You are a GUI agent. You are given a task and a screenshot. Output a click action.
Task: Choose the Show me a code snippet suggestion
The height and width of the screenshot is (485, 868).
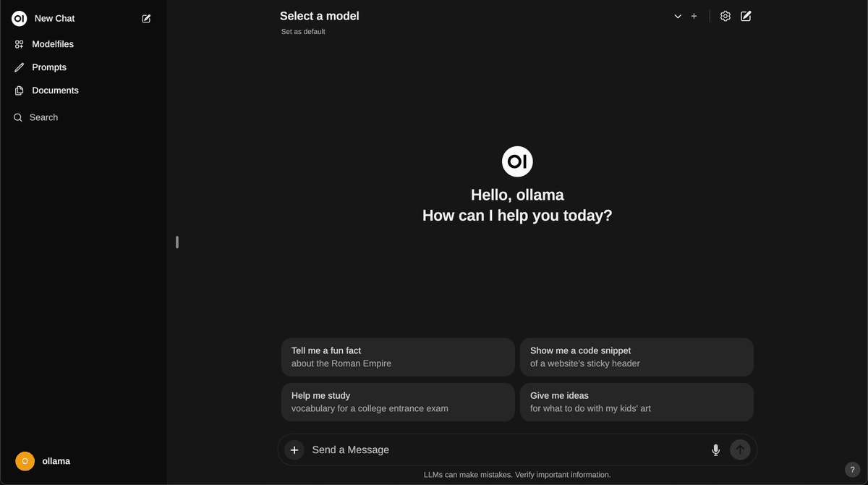point(637,357)
